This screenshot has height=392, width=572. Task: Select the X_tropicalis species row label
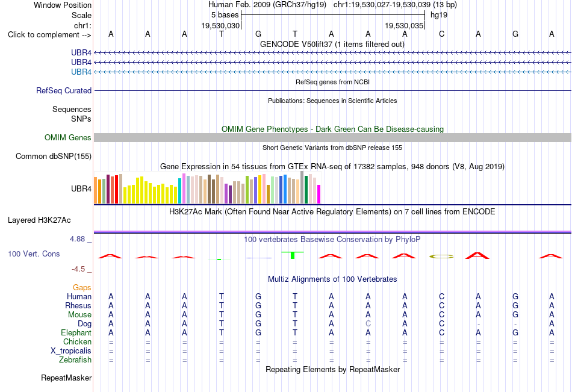tap(71, 351)
